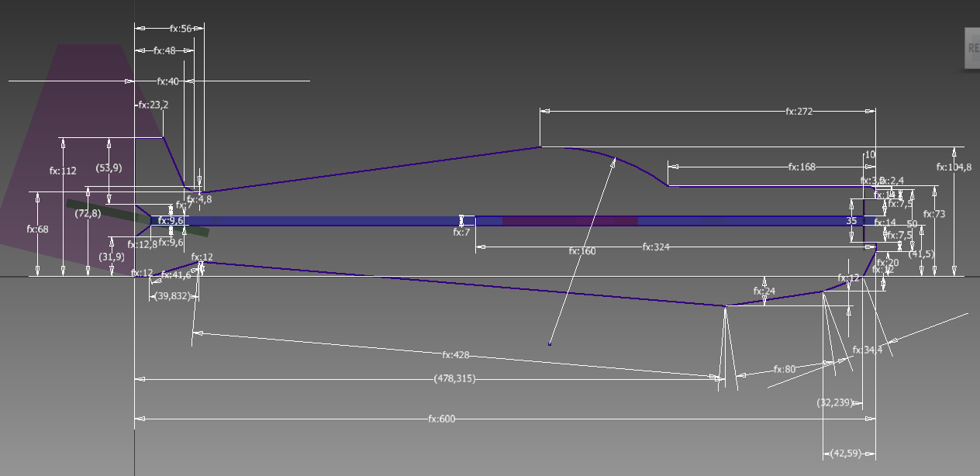Select the fx:324 dimension text
980x476 pixels.
pyautogui.click(x=657, y=247)
